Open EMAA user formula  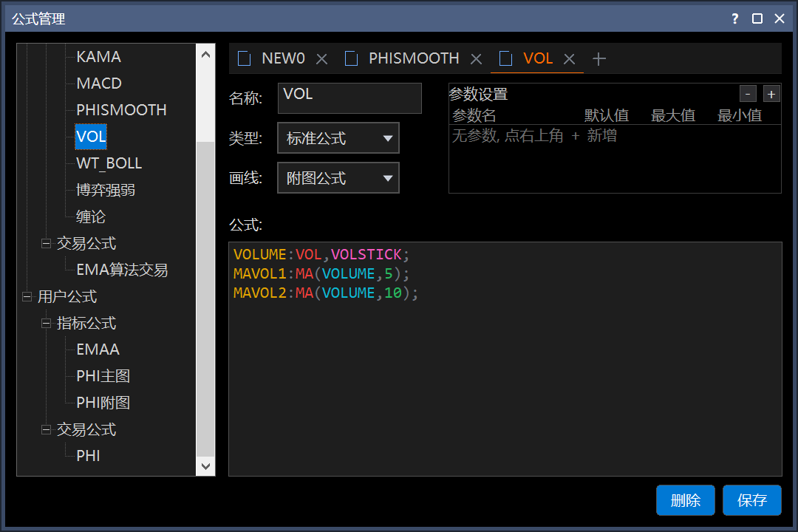click(98, 349)
